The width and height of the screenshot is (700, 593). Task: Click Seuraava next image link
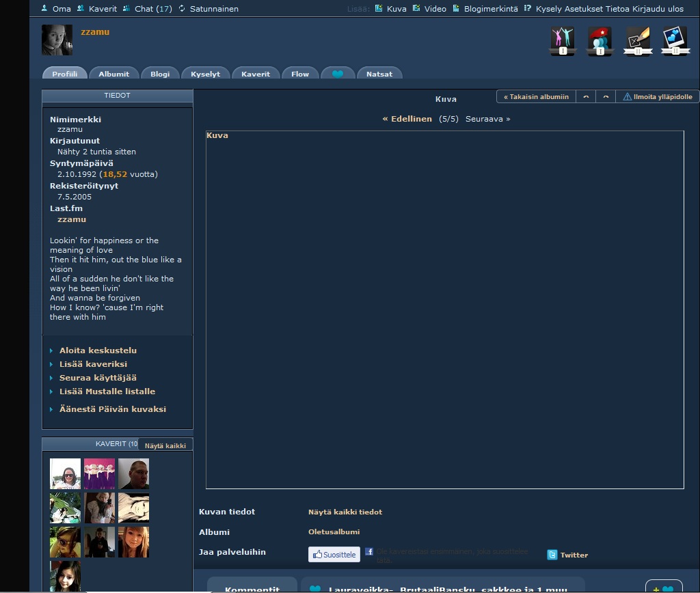point(487,119)
